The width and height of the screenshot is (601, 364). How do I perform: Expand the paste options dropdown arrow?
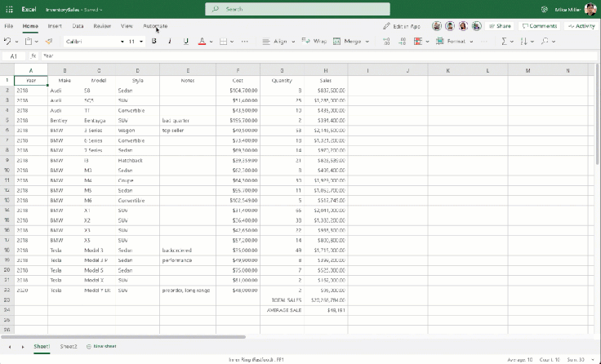(x=37, y=42)
